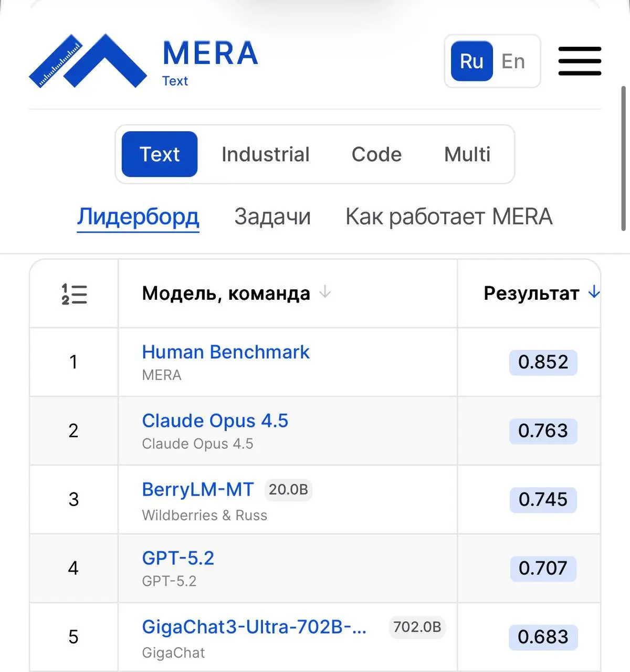Select the Multi benchmark tab
Viewport: 630px width, 672px height.
click(x=467, y=154)
